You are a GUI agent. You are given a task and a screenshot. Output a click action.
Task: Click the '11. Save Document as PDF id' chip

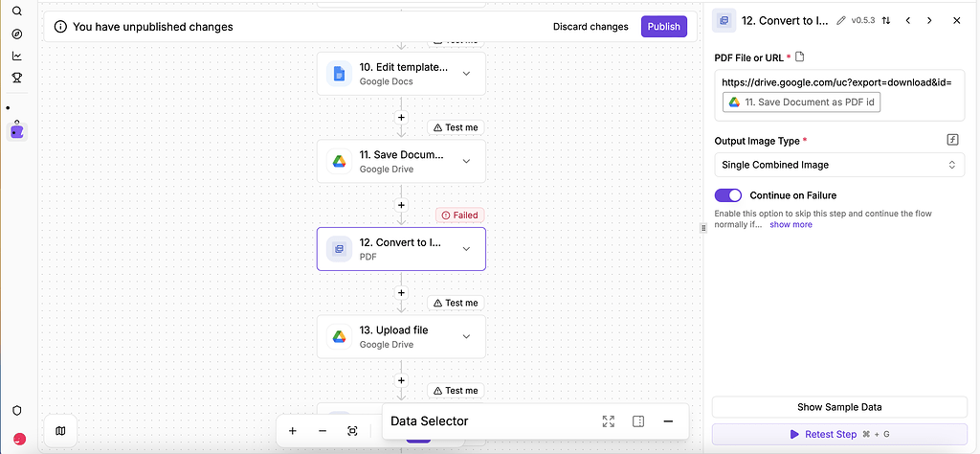coord(802,102)
